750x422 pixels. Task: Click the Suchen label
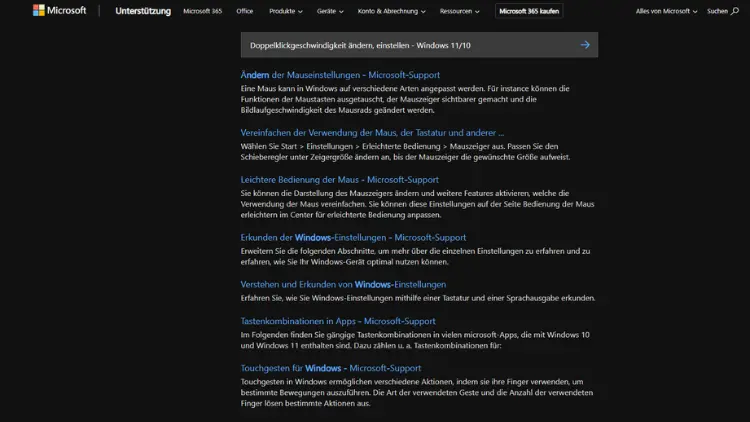coord(717,11)
